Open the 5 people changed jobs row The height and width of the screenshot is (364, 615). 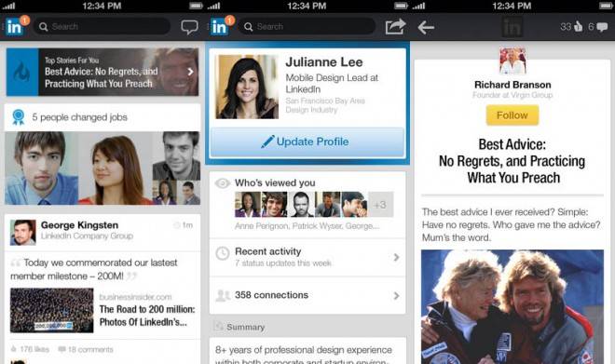point(102,117)
